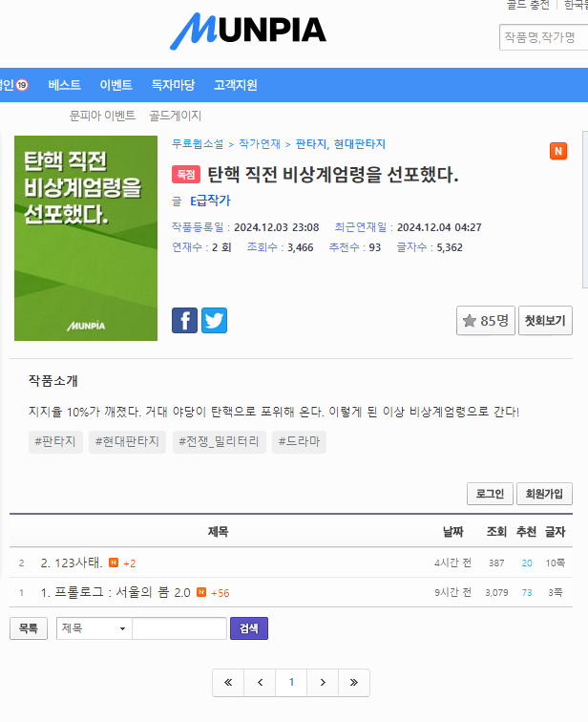Click the 독점 exclusive badge
The image size is (588, 722).
pyautogui.click(x=186, y=175)
